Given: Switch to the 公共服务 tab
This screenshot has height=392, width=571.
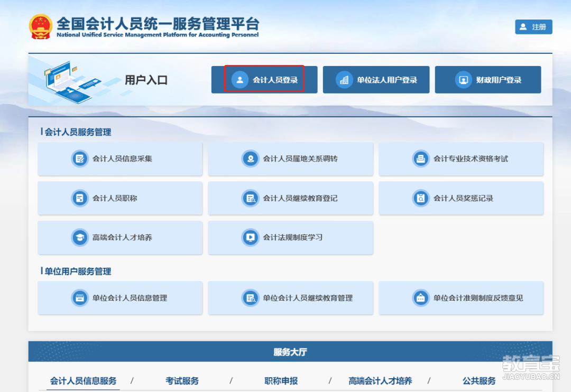Looking at the screenshot, I should point(479,381).
